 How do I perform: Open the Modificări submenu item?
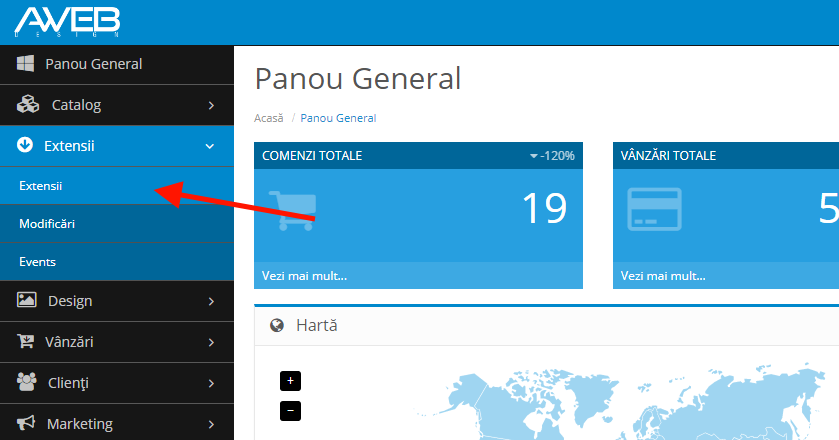(x=47, y=224)
